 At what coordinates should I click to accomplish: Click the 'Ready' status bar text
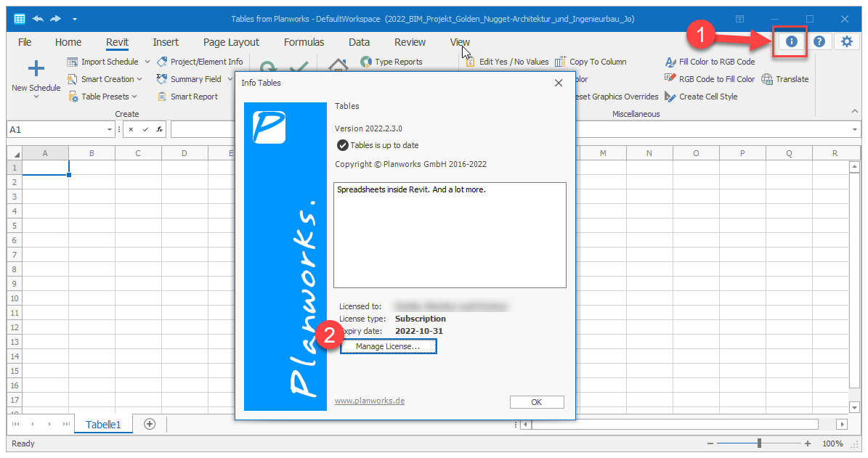point(23,443)
